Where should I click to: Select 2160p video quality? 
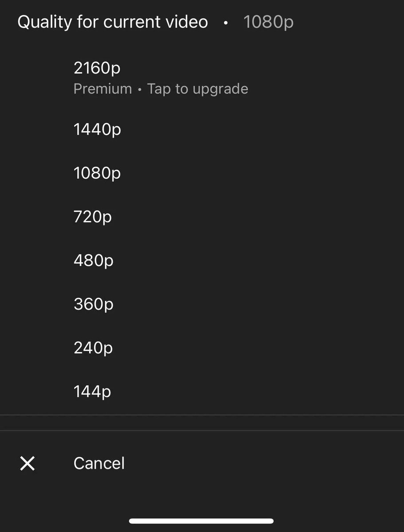click(97, 68)
